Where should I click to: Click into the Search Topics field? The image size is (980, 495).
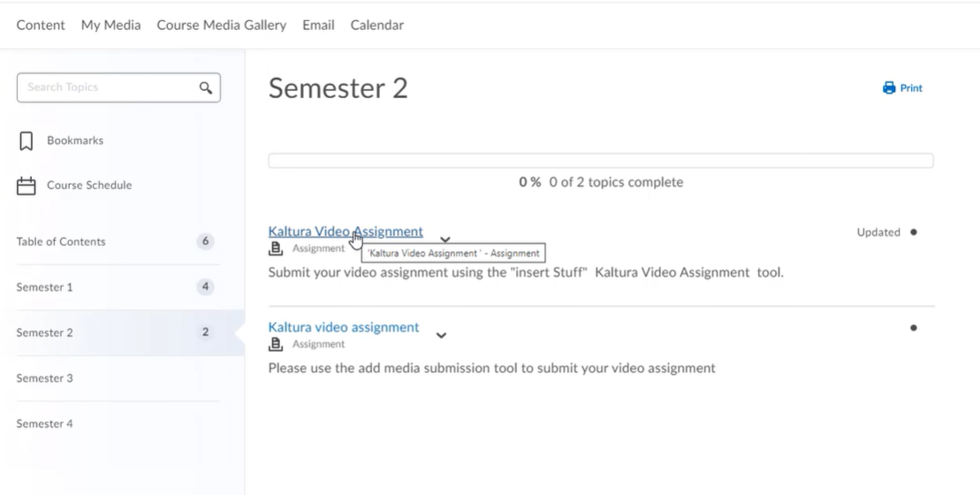(106, 88)
